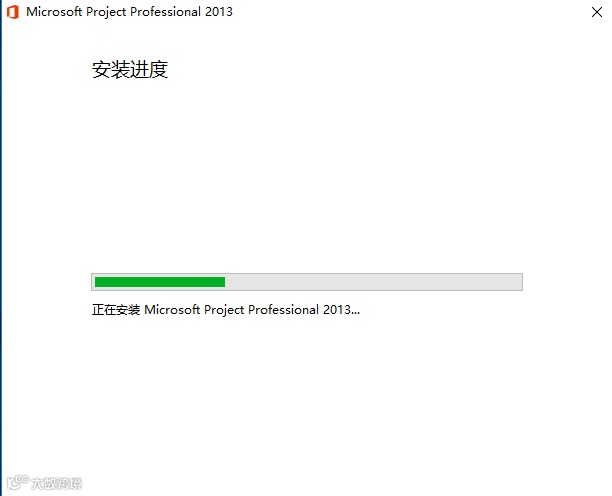Click "2013" in the window title

(219, 12)
